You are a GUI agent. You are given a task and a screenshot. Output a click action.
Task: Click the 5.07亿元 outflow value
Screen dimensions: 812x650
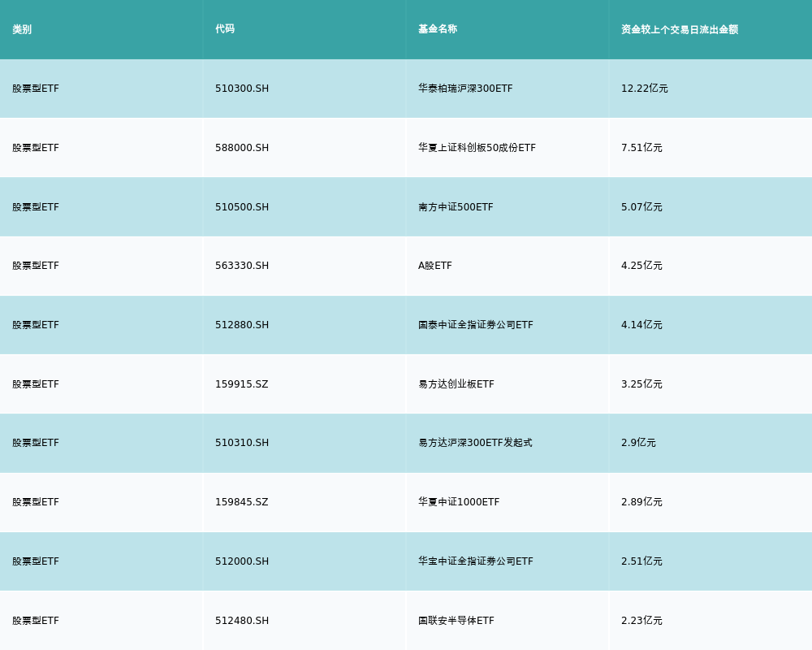(x=641, y=207)
